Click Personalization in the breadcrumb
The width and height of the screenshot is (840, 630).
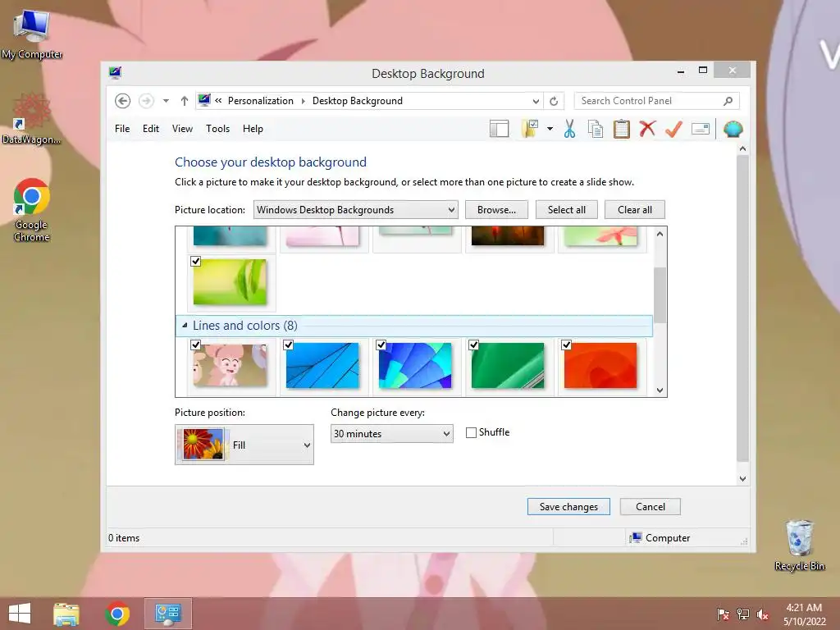point(260,101)
